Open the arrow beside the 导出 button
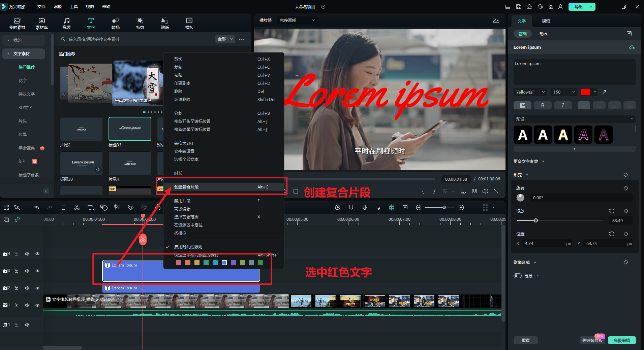Screen dimensions: 644x350 pos(591,7)
